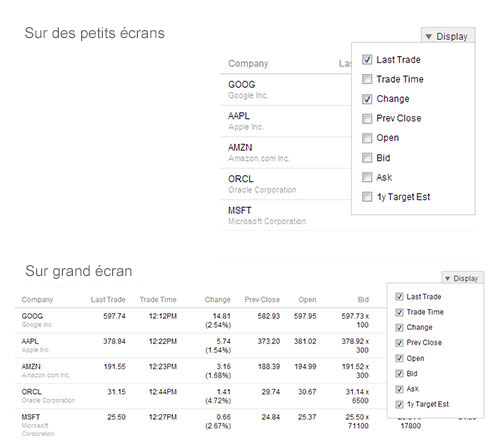Check Prev Close in small-screen Display menu
The image size is (500, 447).
(x=367, y=118)
